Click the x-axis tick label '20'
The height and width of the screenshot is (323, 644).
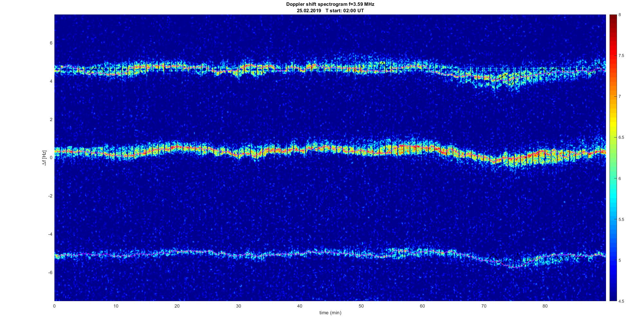pyautogui.click(x=177, y=306)
